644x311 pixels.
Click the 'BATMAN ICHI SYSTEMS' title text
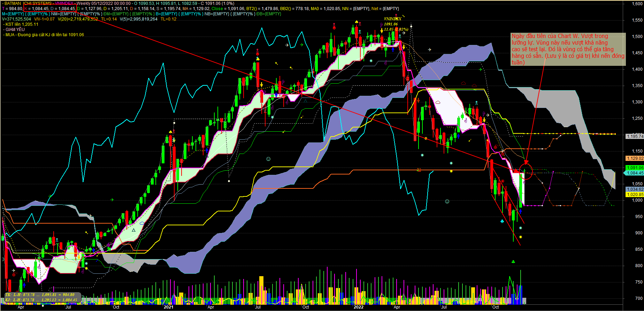[x=28, y=3]
